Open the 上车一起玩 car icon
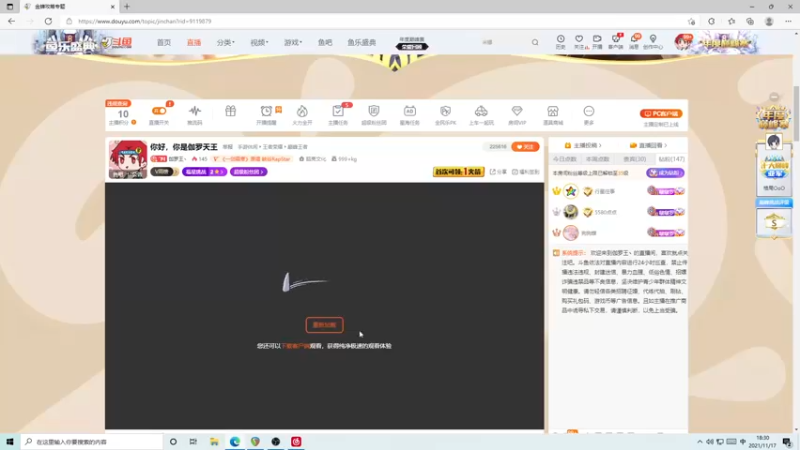The width and height of the screenshot is (800, 450). pyautogui.click(x=481, y=111)
